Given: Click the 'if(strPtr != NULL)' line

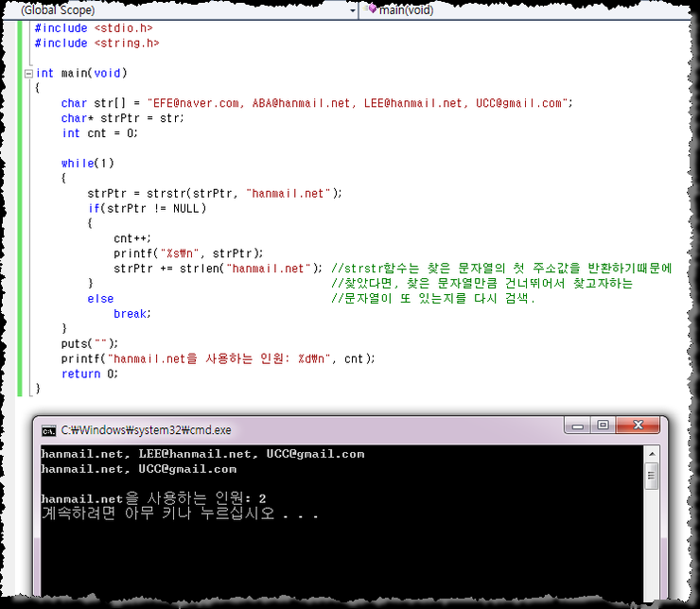Looking at the screenshot, I should (x=147, y=208).
